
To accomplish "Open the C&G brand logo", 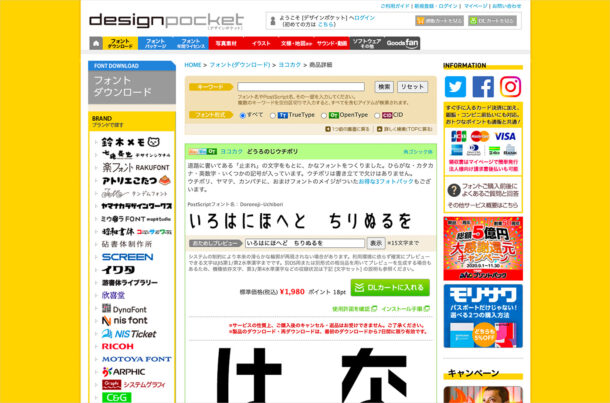I will pos(116,398).
